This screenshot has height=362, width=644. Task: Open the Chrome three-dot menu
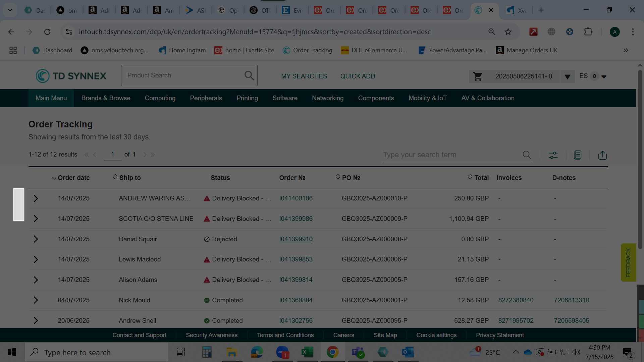pos(633,32)
